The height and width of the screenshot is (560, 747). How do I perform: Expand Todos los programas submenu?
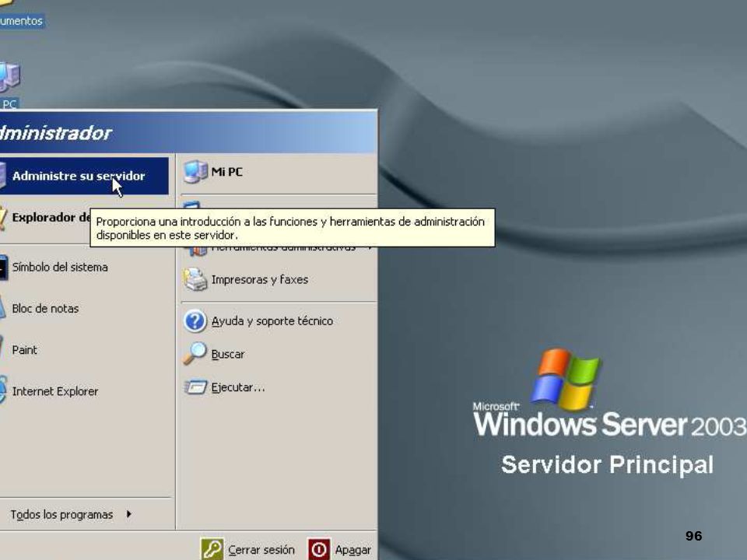tap(72, 515)
